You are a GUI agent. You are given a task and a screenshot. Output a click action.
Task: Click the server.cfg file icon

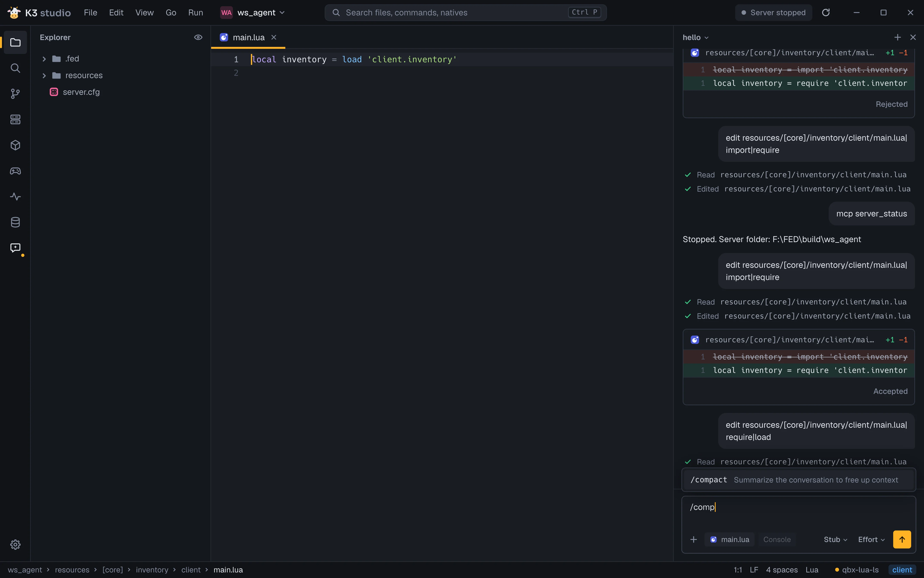pos(54,92)
